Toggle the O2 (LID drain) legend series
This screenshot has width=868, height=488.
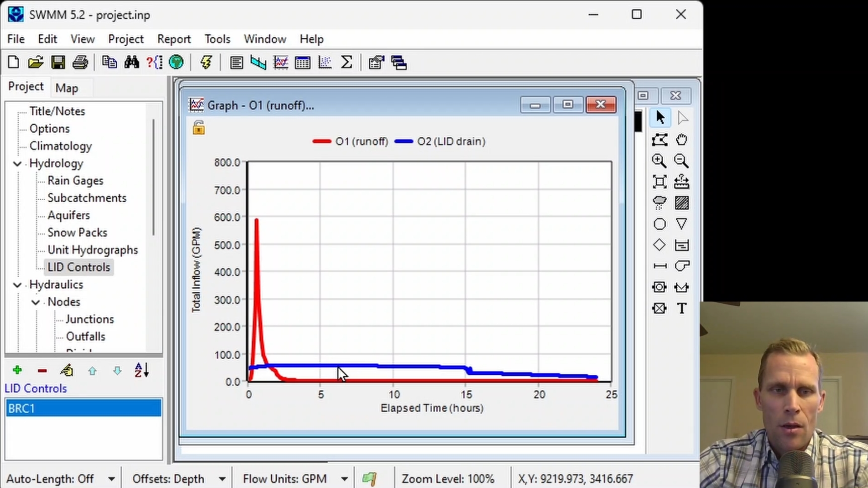point(440,141)
